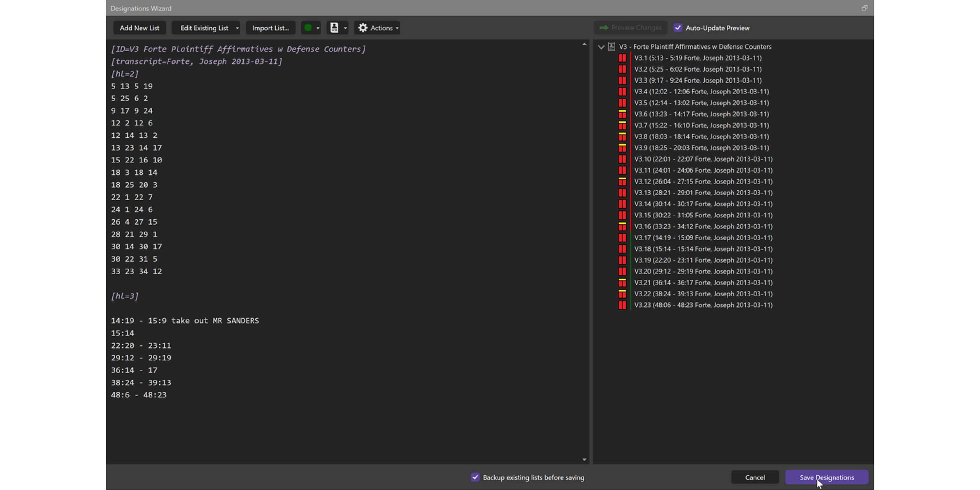Open the green highlight color dropdown arrow
The width and height of the screenshot is (980, 490).
point(318,28)
